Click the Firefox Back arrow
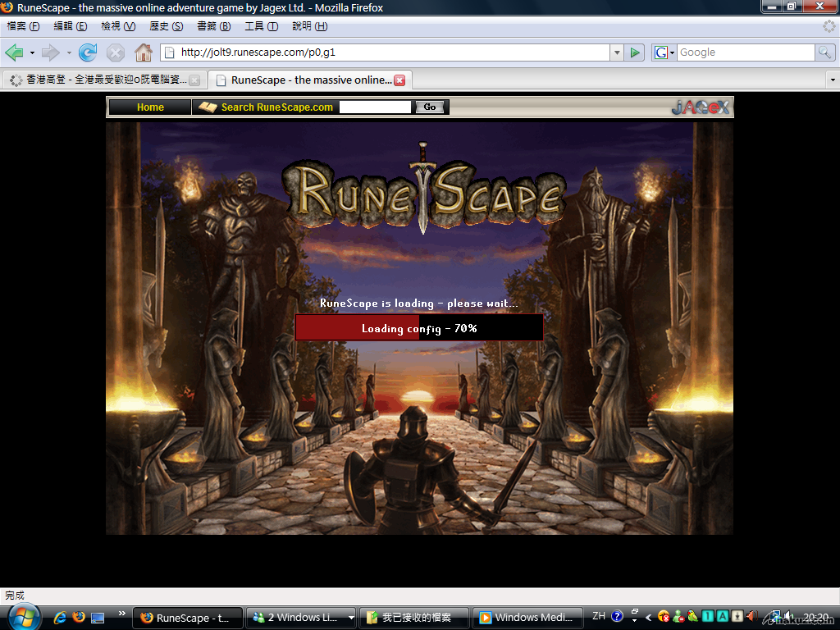Viewport: 840px width, 630px height. (14, 52)
